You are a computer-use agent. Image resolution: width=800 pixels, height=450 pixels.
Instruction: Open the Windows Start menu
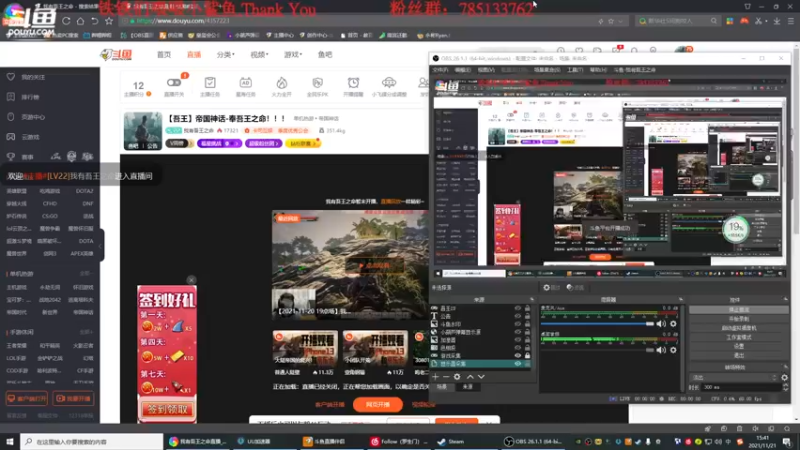10,441
